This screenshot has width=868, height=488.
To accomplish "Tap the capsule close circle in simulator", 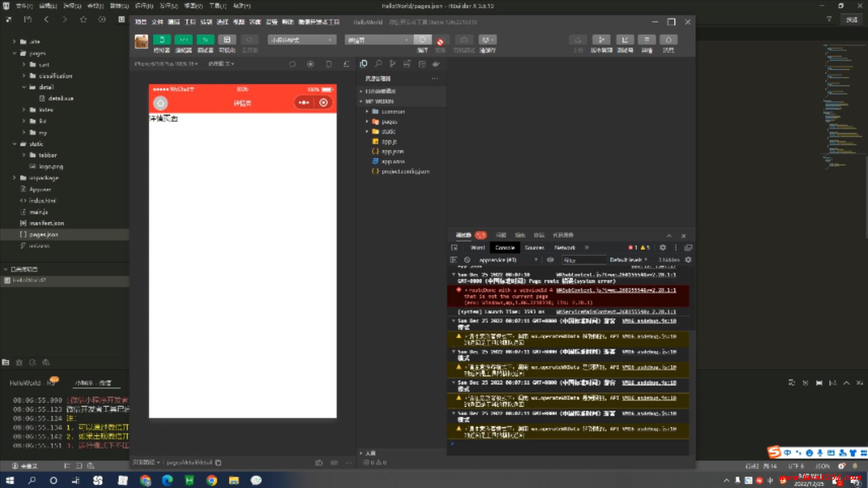I will coord(324,103).
